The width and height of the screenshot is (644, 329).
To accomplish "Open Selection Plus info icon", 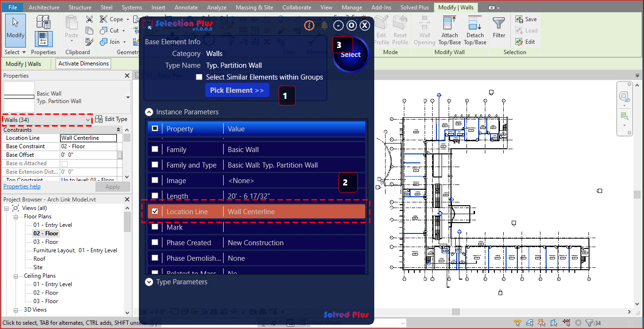I will pos(309,25).
